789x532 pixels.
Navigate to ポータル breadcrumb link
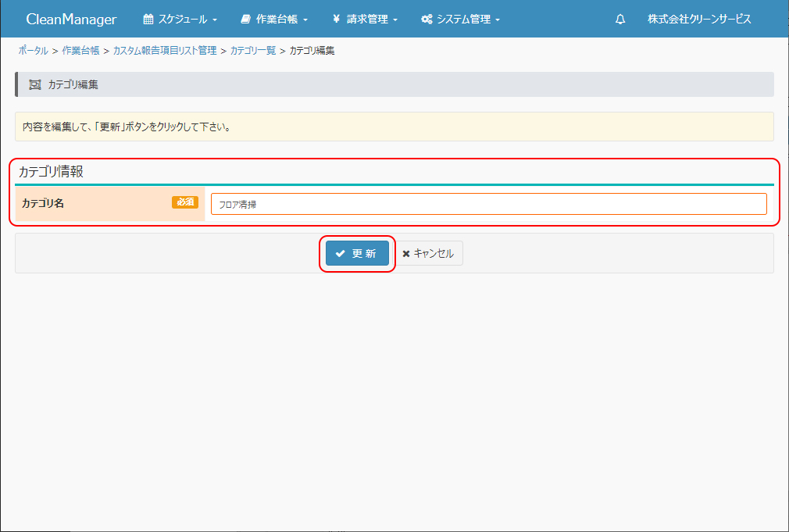pos(33,51)
